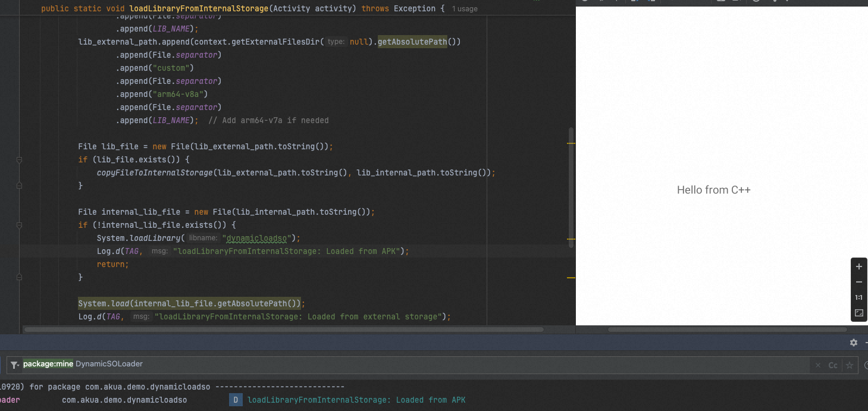Open Logcat filter history funnel icon
Image resolution: width=868 pixels, height=411 pixels.
[x=15, y=365]
